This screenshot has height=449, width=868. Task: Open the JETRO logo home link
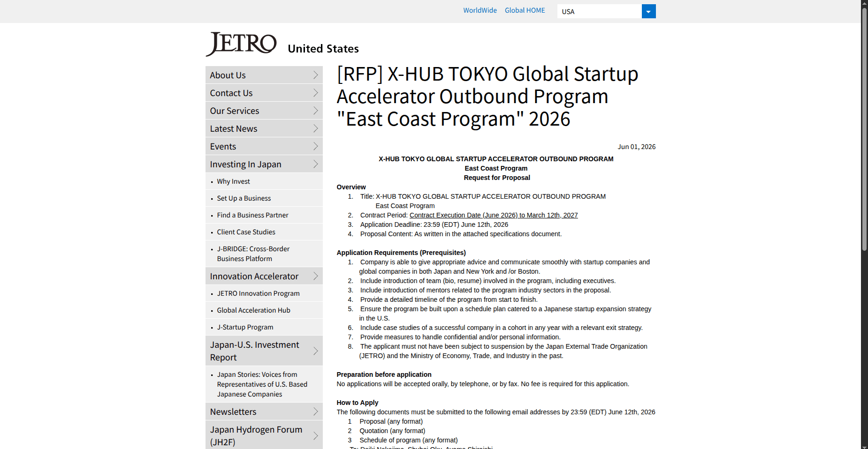tap(241, 44)
